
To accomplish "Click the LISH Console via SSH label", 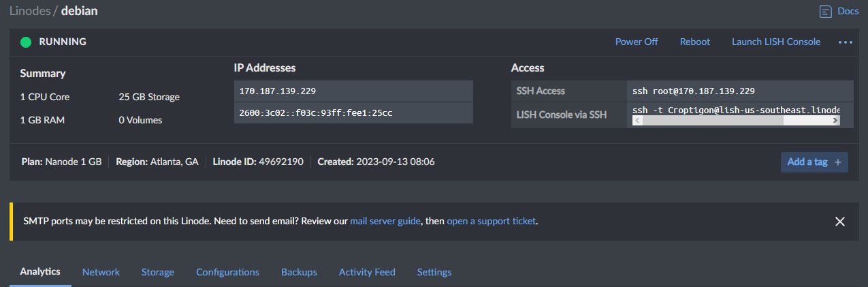I will [562, 115].
